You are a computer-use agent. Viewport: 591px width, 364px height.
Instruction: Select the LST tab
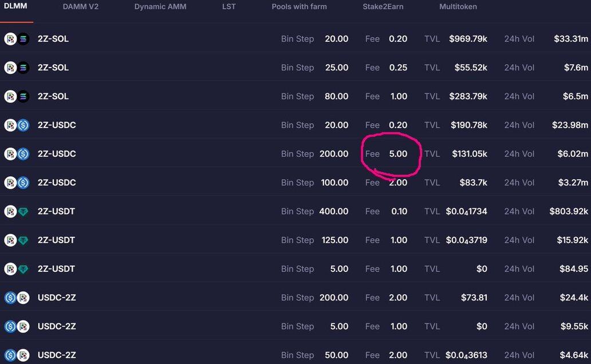coord(229,7)
